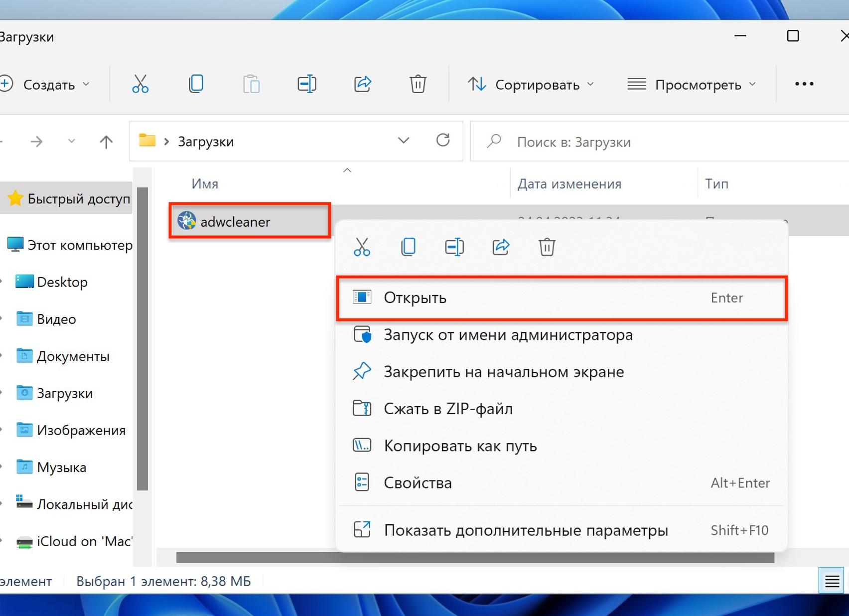Choose Запуск от имени администратора

562,334
